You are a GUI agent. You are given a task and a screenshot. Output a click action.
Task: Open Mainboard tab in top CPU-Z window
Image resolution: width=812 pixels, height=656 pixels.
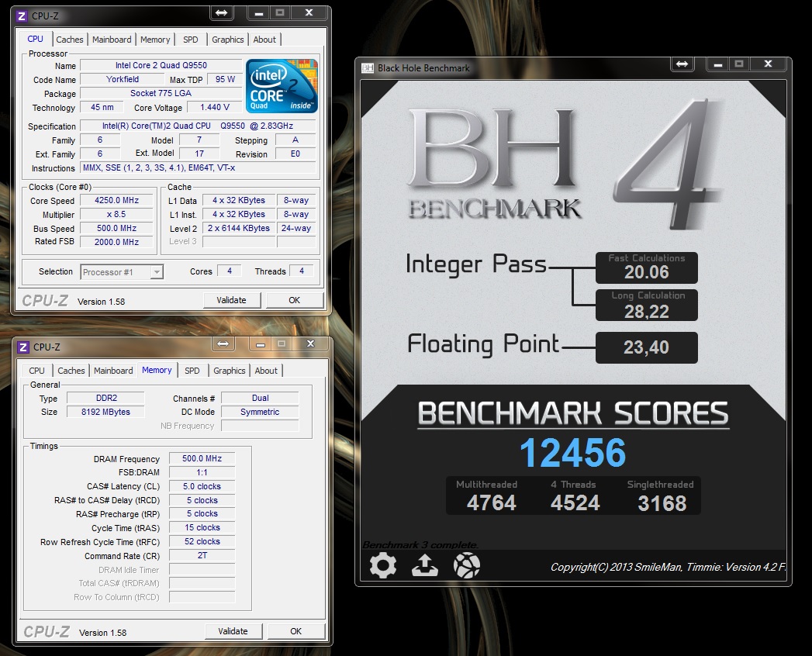(x=112, y=40)
